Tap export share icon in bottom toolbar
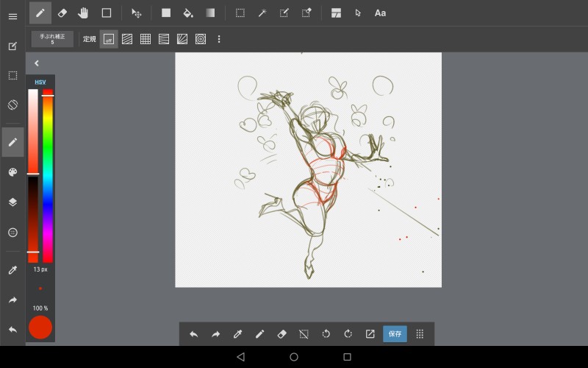 coord(370,334)
